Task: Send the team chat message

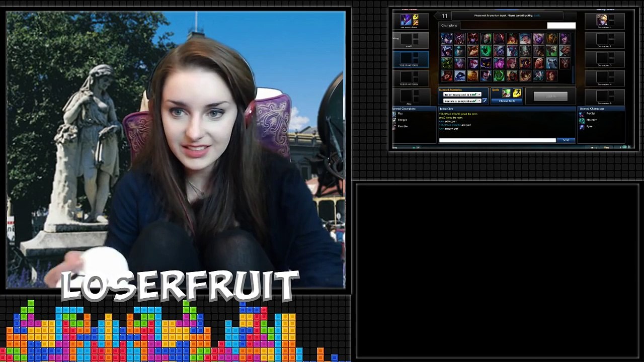Action: click(x=566, y=140)
